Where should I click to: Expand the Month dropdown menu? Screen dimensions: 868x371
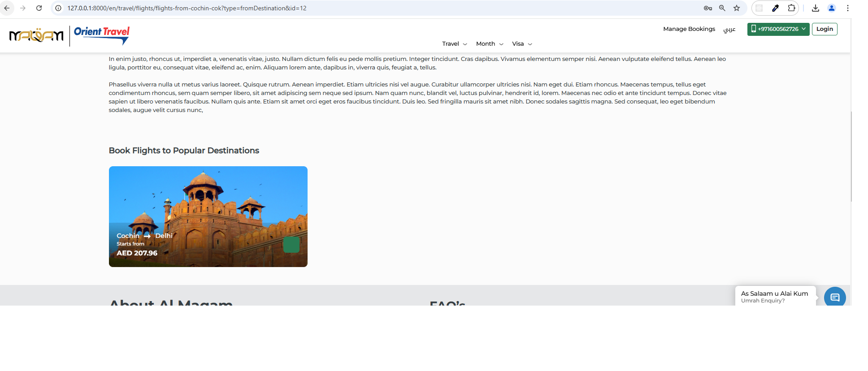click(489, 44)
